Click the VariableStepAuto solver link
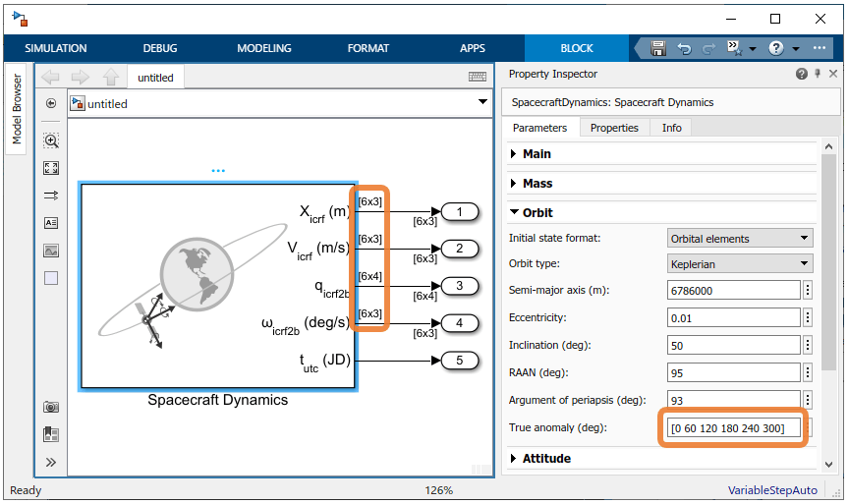Image resolution: width=848 pixels, height=504 pixels. 772,490
